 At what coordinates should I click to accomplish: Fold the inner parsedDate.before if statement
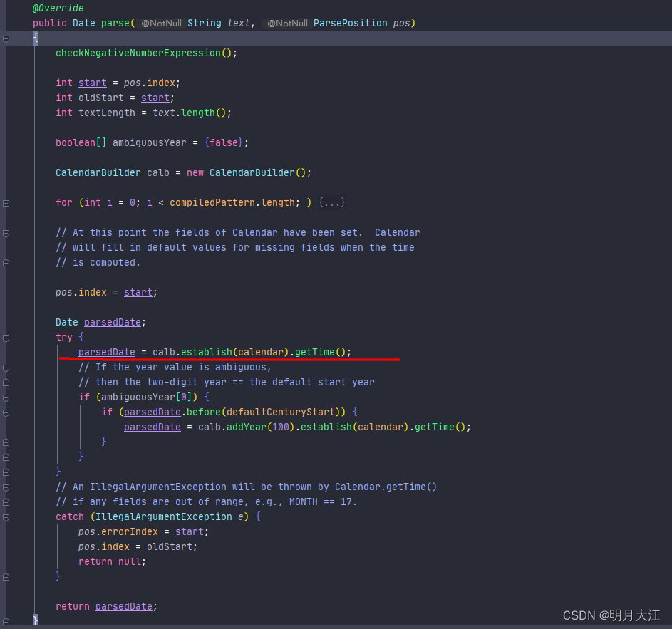point(6,412)
